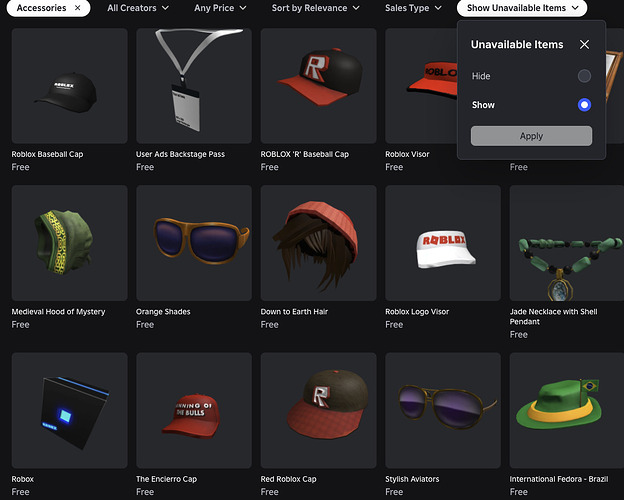
Task: Open the User Ads Backstage Pass thumbnail
Action: tap(194, 86)
